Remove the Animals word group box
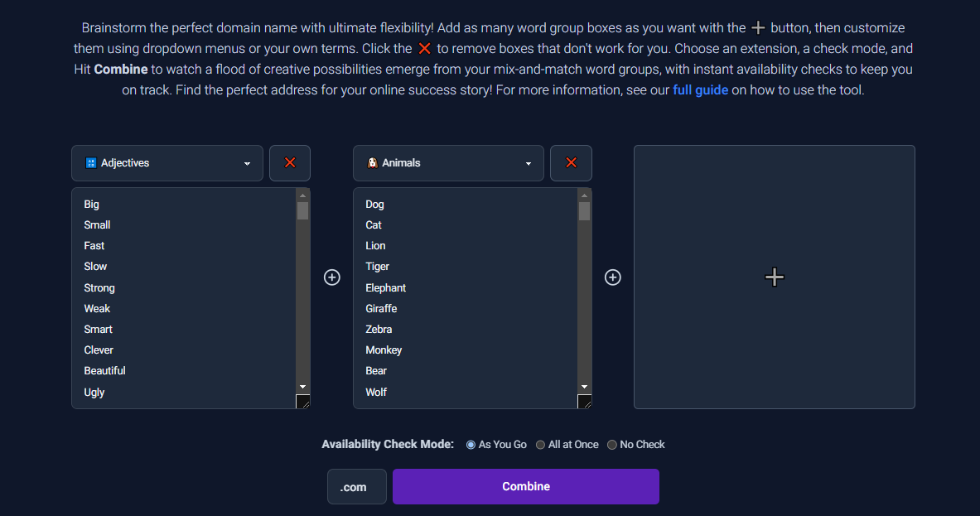Image resolution: width=980 pixels, height=516 pixels. tap(571, 163)
